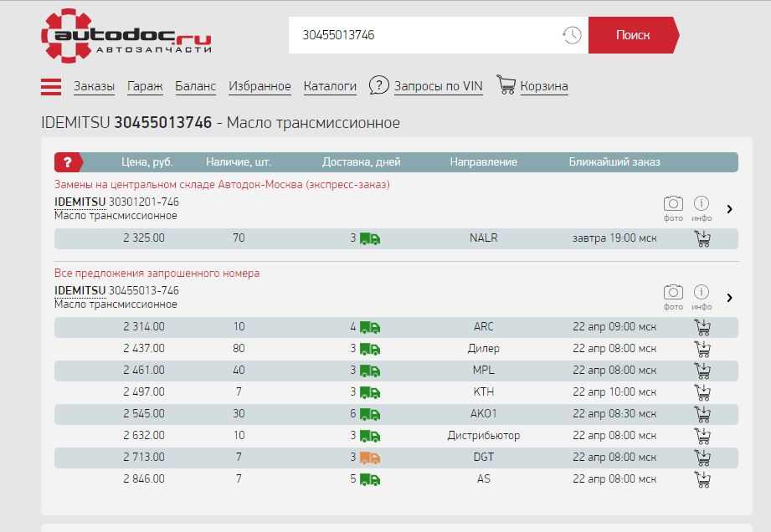Go to the Каталоги section
The width and height of the screenshot is (771, 532).
(330, 86)
